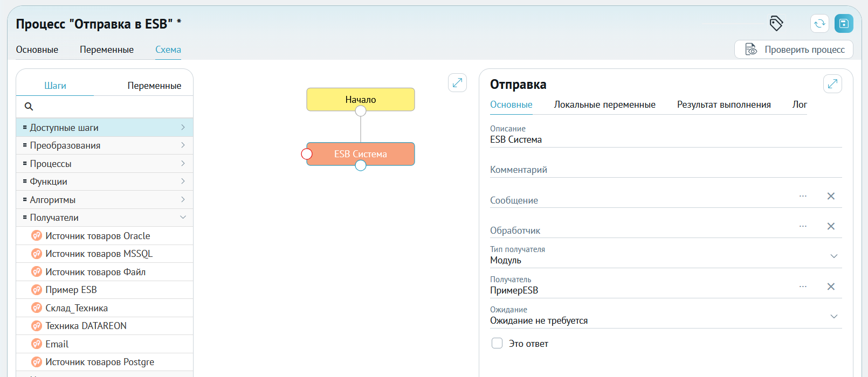Click the search field in steps panel

click(105, 107)
